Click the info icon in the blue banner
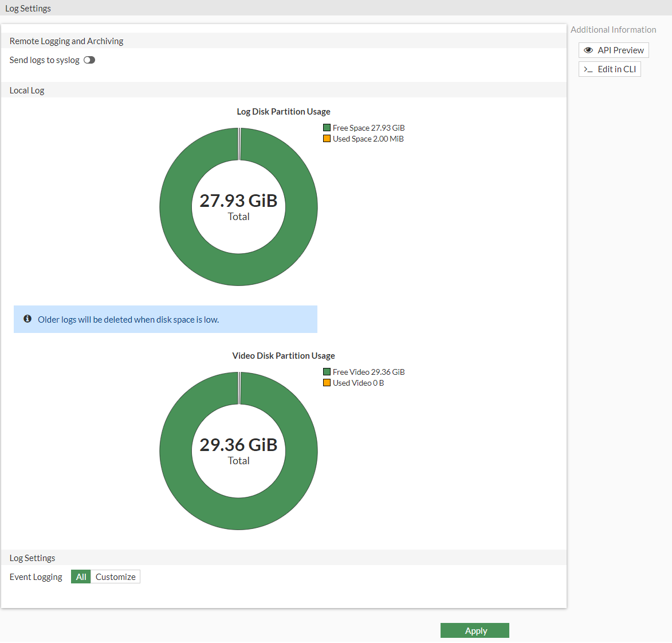Screen dimensions: 672x643 point(27,319)
